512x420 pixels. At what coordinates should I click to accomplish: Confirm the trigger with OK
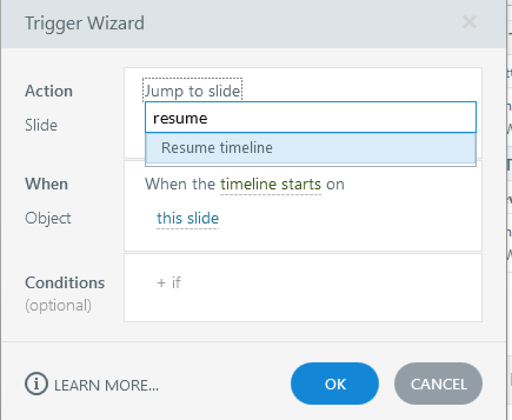pos(335,384)
